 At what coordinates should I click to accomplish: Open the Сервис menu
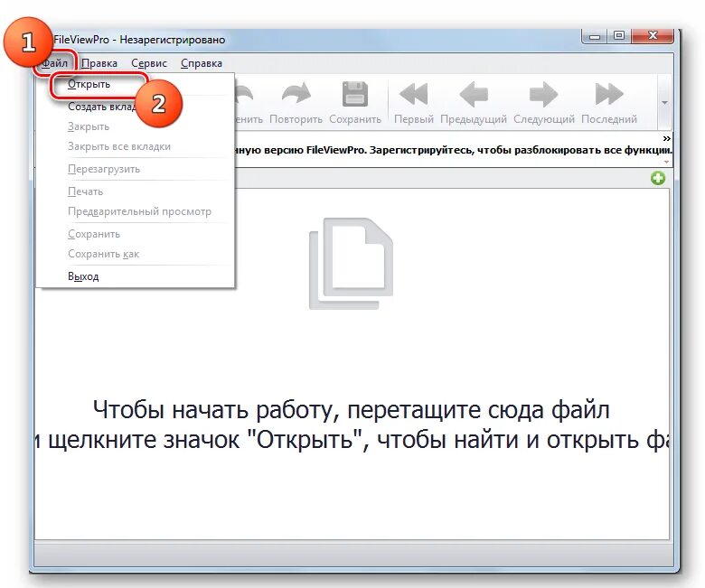[x=149, y=63]
